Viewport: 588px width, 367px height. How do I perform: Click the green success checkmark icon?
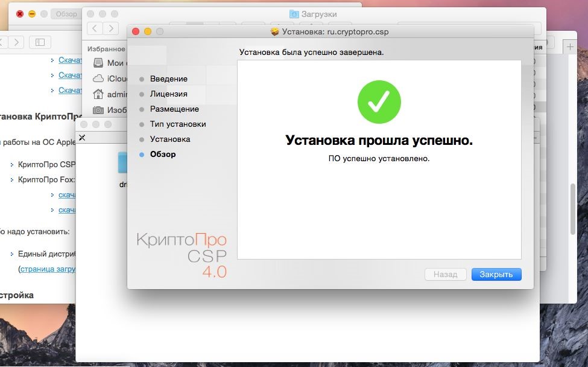click(x=379, y=101)
